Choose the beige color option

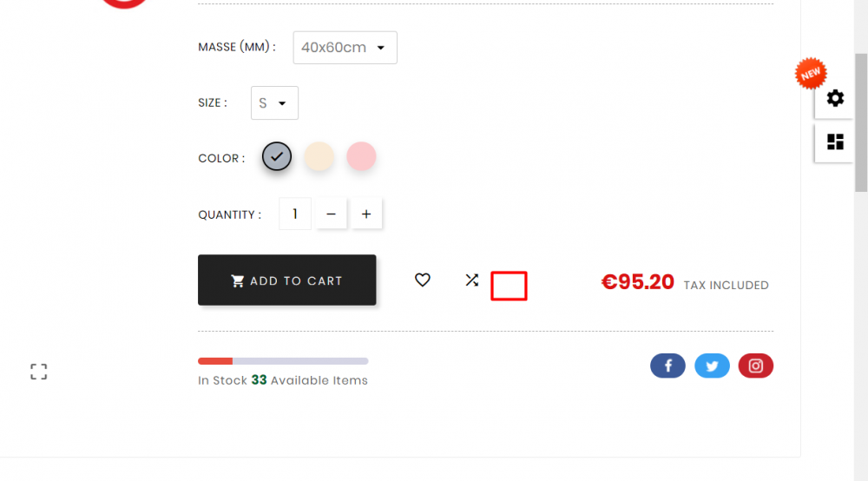point(319,156)
